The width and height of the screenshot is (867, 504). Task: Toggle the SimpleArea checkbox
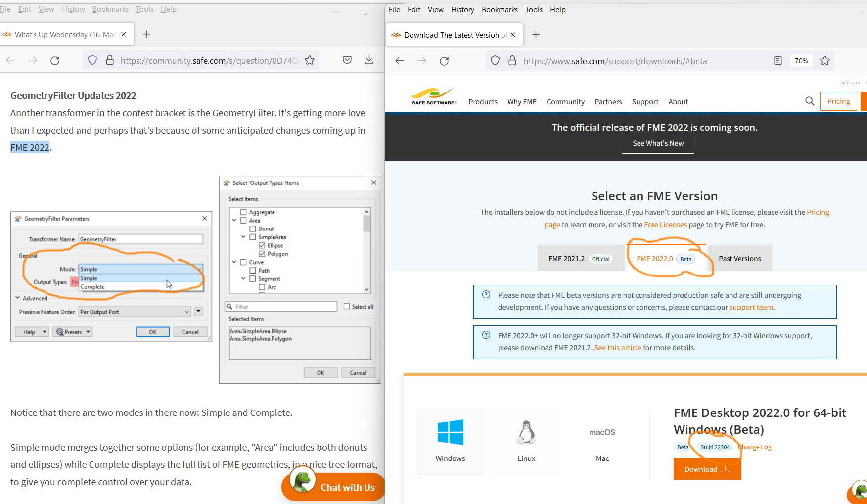(253, 237)
